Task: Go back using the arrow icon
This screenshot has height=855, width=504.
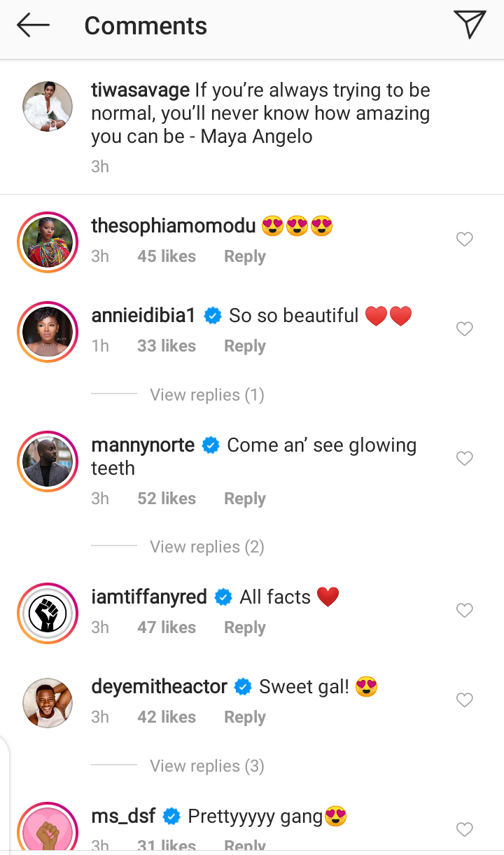Action: tap(33, 26)
